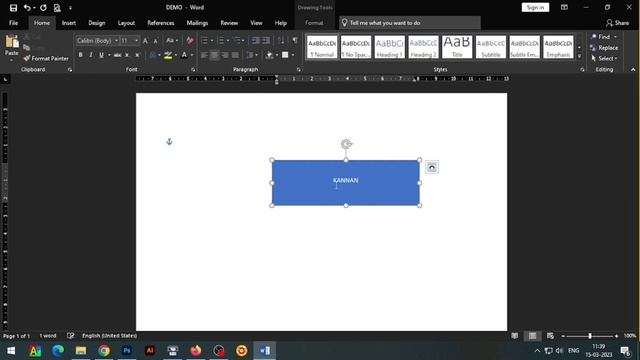Toggle Subscript formatting

coord(127,55)
